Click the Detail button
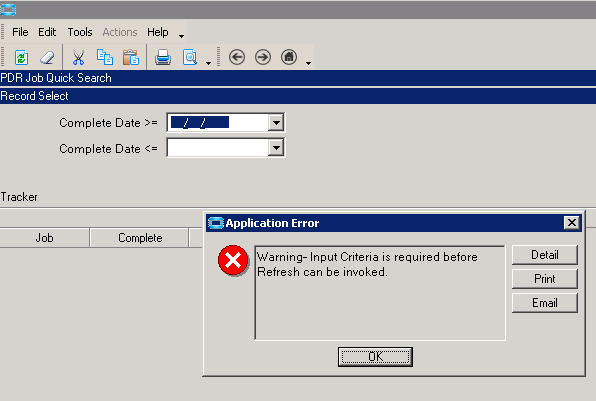Screen dimensions: 596x401 (545, 255)
